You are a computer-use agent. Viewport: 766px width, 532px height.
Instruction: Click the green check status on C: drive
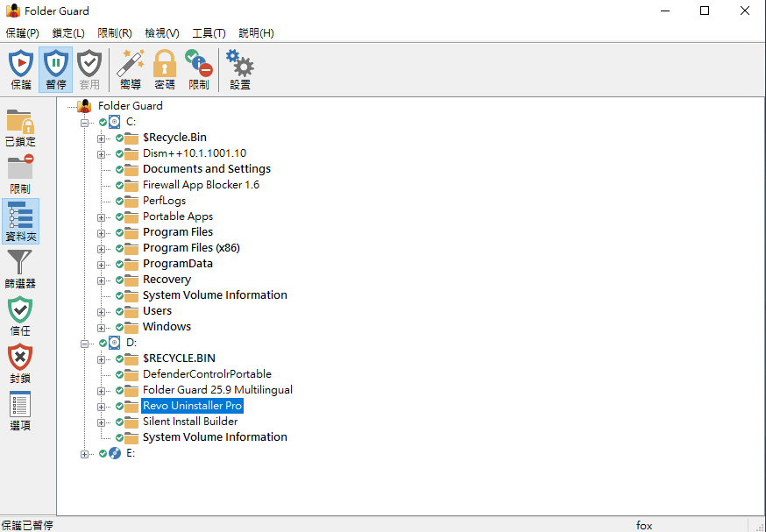[x=103, y=122]
